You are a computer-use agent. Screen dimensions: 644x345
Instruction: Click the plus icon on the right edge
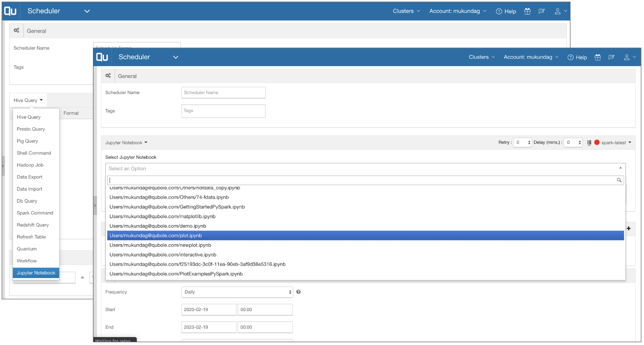(629, 228)
